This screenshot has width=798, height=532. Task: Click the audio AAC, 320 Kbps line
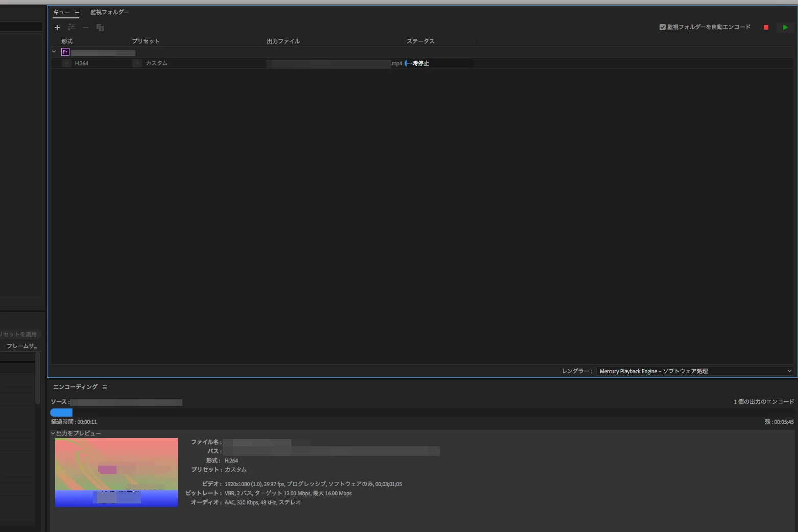pyautogui.click(x=263, y=502)
